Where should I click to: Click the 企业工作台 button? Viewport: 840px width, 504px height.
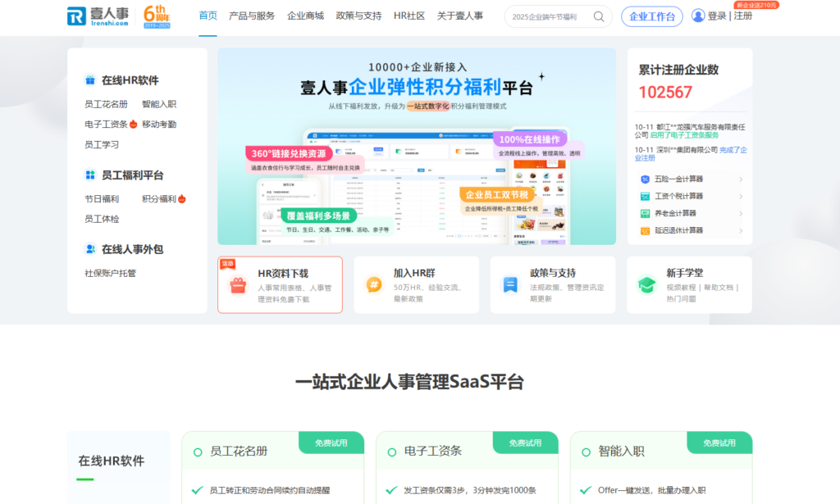[x=651, y=16]
